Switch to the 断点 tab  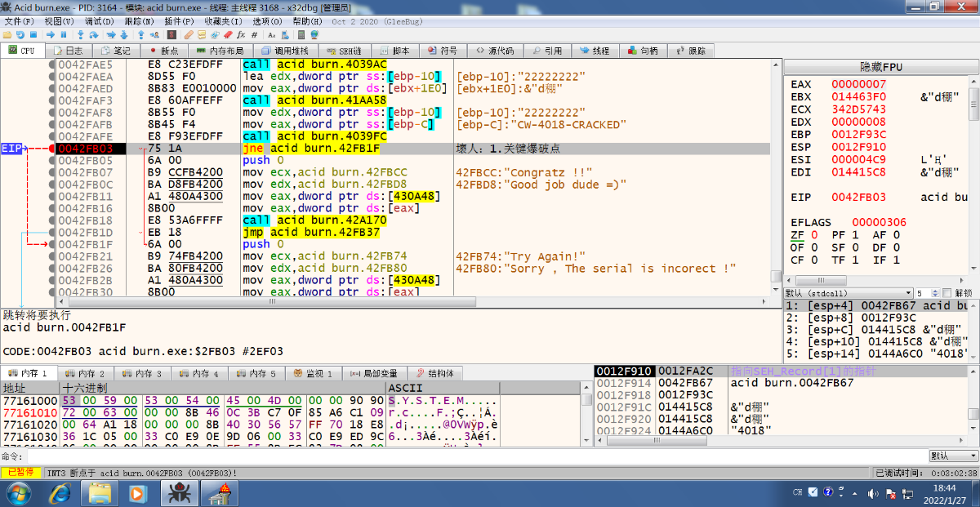163,51
